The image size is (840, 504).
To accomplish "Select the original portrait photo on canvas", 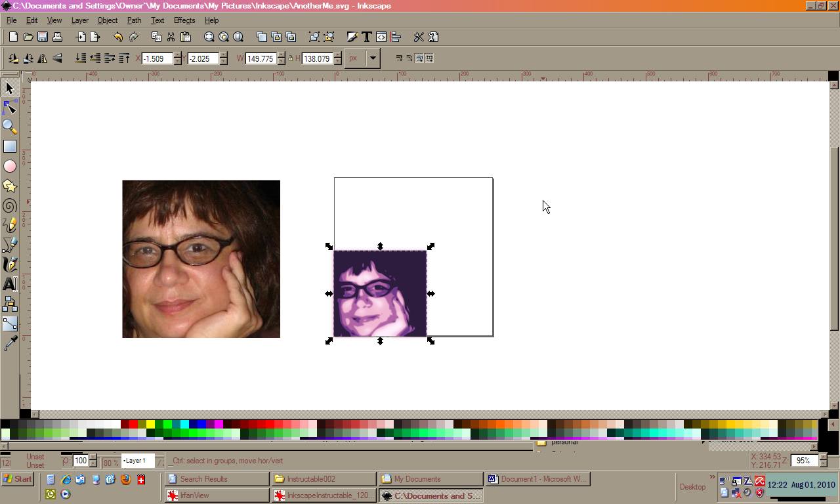I will pyautogui.click(x=201, y=259).
